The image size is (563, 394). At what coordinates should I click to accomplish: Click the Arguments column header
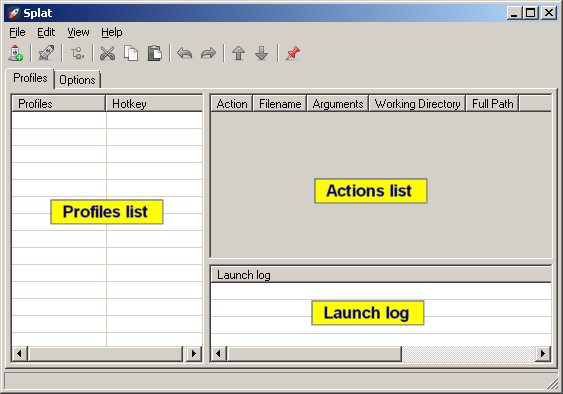coord(338,104)
